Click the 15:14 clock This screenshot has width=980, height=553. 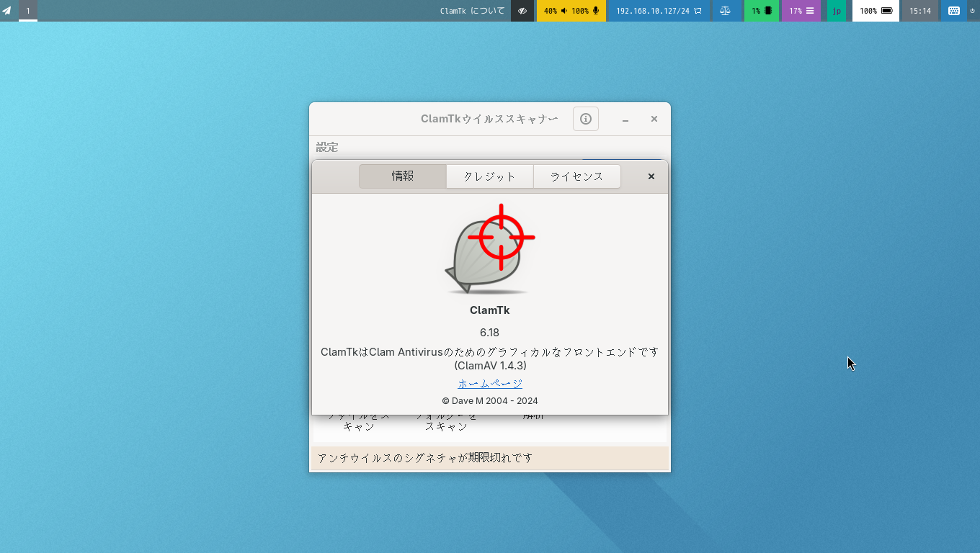pyautogui.click(x=920, y=11)
